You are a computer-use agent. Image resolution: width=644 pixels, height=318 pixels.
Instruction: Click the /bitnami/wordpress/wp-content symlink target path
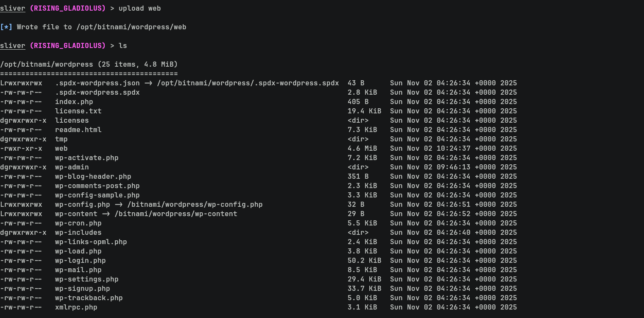(x=176, y=214)
